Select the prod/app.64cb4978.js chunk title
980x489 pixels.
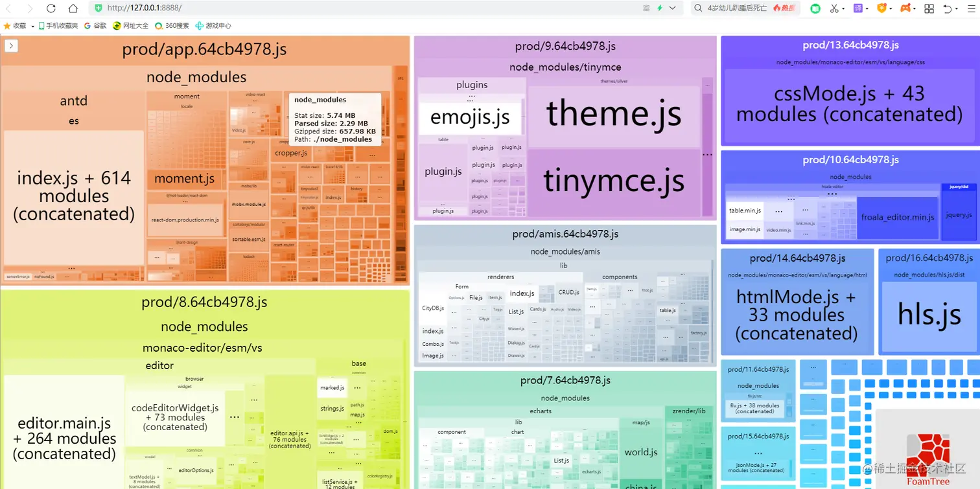204,50
